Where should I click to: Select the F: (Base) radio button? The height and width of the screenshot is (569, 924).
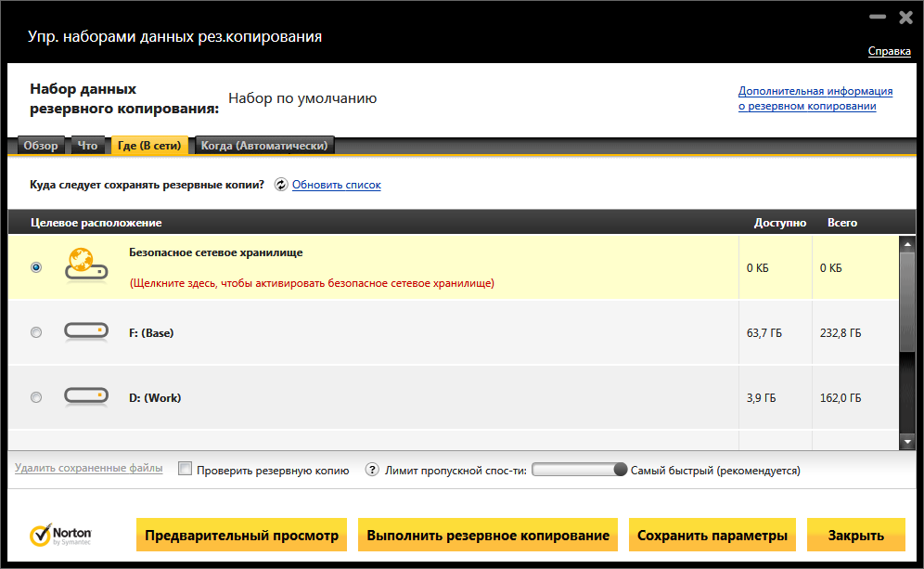coord(36,332)
